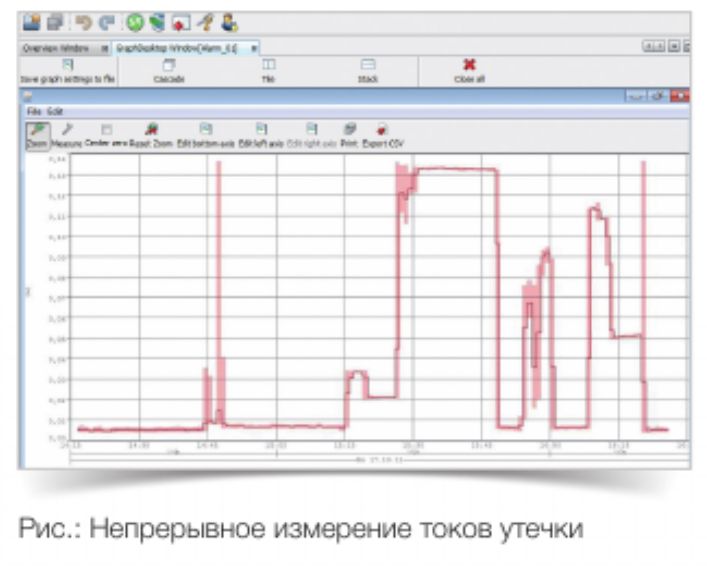Print the current graph

coord(349,134)
